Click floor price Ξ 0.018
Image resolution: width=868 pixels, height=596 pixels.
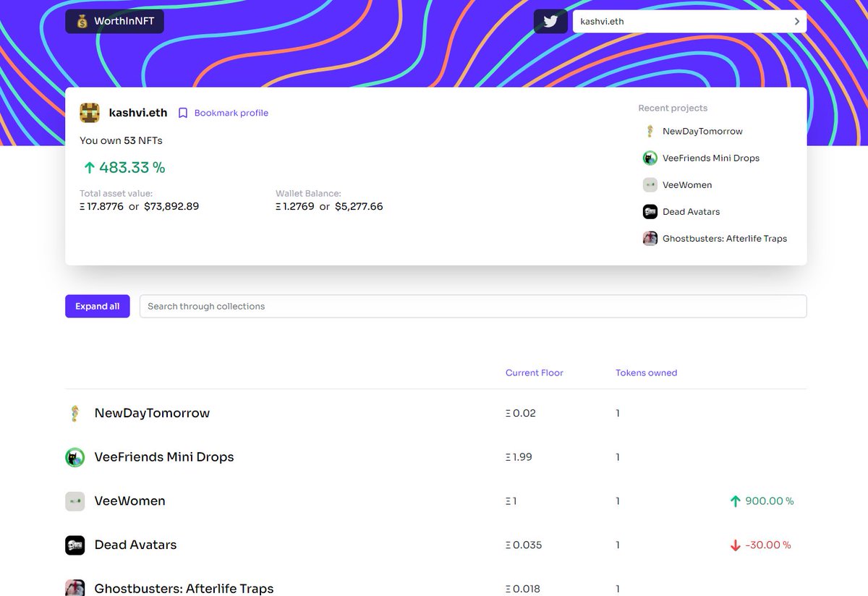pyautogui.click(x=523, y=589)
